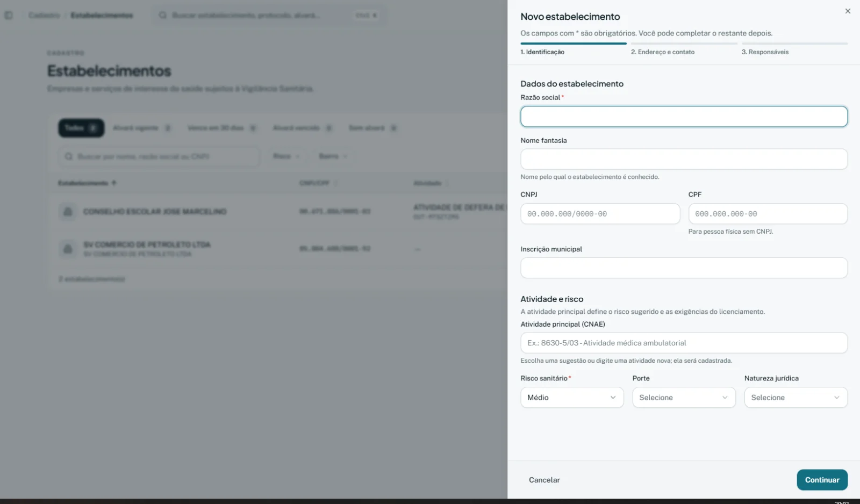Open the Risco filter dropdown in the list
Screen dimensions: 860x504
coord(286,156)
